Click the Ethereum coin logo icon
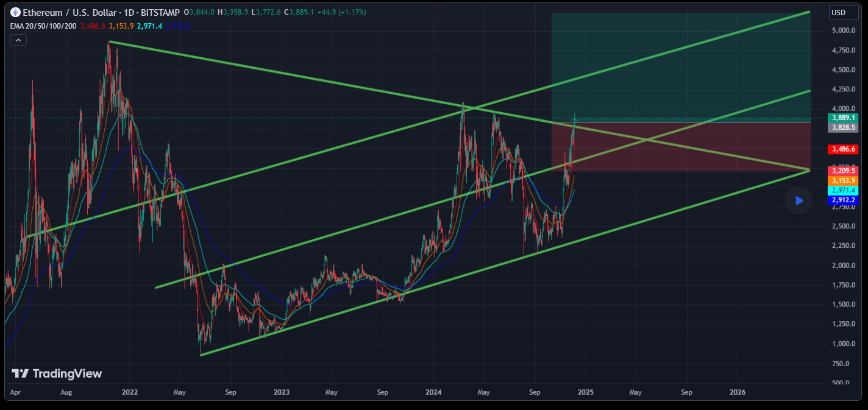Screen dimensions: 868x410 [15, 12]
